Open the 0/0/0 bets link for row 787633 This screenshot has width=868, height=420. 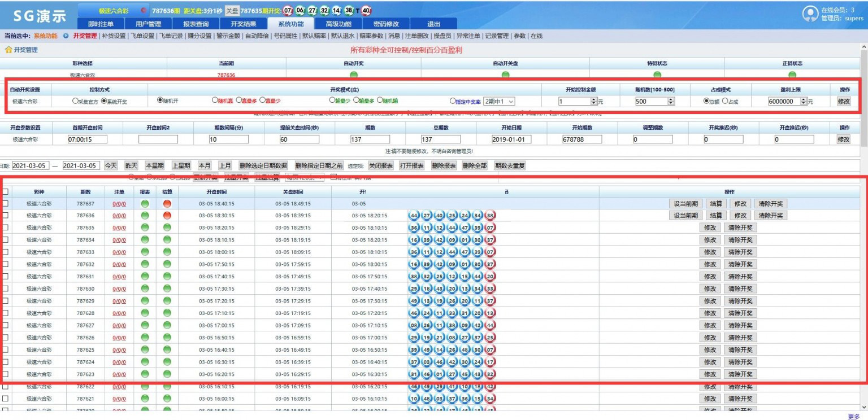[x=119, y=252]
